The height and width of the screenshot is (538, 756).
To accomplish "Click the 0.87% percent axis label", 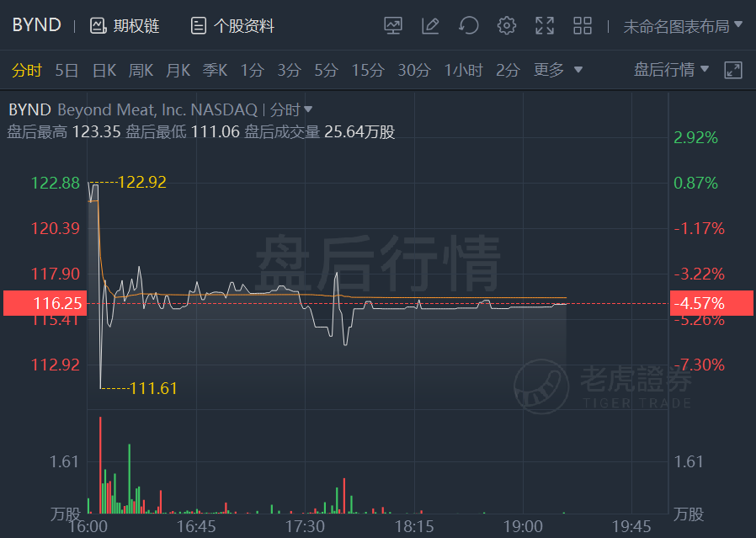I will [x=695, y=184].
